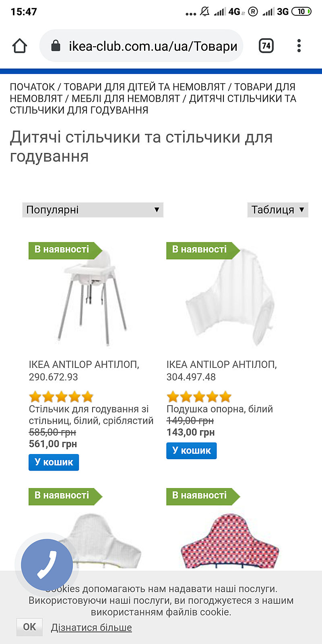Open the Таблиця view dropdown

(x=278, y=210)
